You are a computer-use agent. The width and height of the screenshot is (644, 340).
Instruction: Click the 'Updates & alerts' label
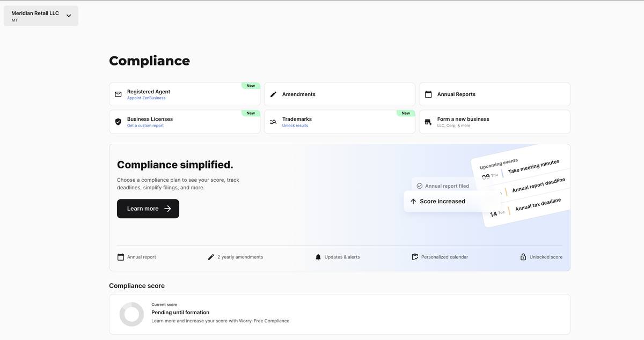coord(342,257)
